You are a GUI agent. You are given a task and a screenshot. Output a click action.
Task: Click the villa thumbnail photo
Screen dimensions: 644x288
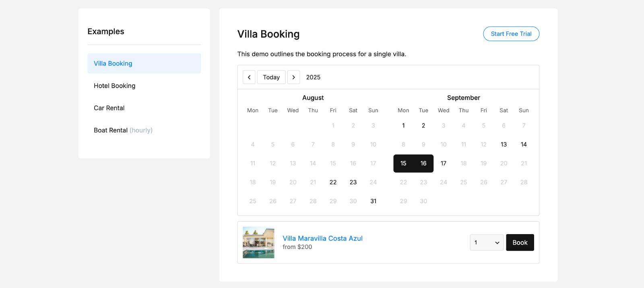258,243
